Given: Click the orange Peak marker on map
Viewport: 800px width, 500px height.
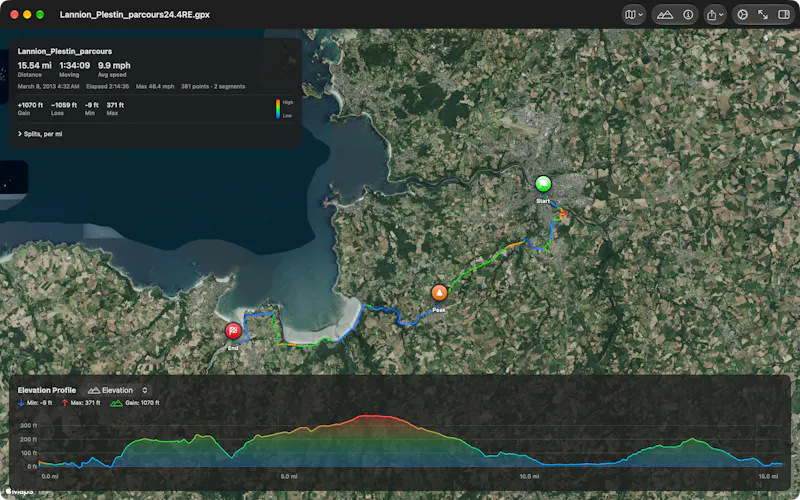Looking at the screenshot, I should 439,293.
